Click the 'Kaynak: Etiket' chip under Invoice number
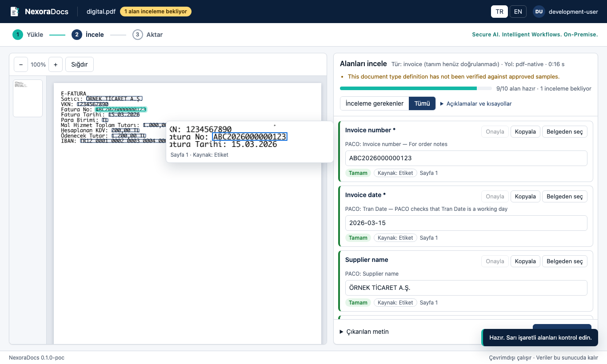The height and width of the screenshot is (364, 607). 395,173
